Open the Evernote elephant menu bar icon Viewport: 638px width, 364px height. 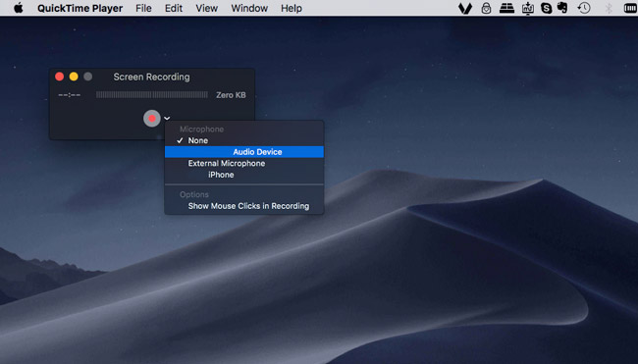562,8
